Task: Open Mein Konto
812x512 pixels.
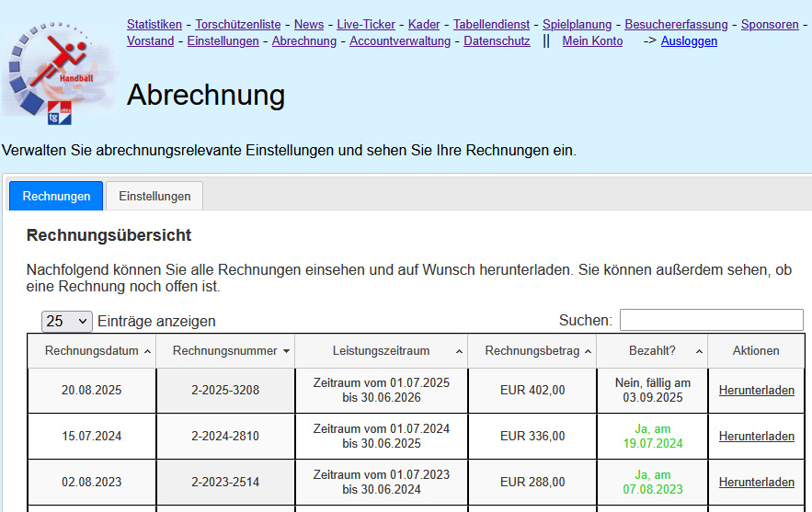Action: pyautogui.click(x=592, y=41)
